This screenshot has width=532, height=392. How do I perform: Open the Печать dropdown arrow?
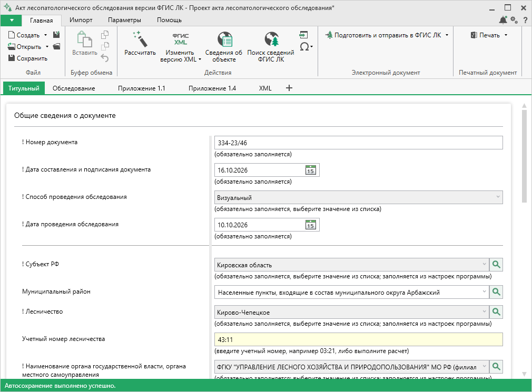(x=506, y=35)
